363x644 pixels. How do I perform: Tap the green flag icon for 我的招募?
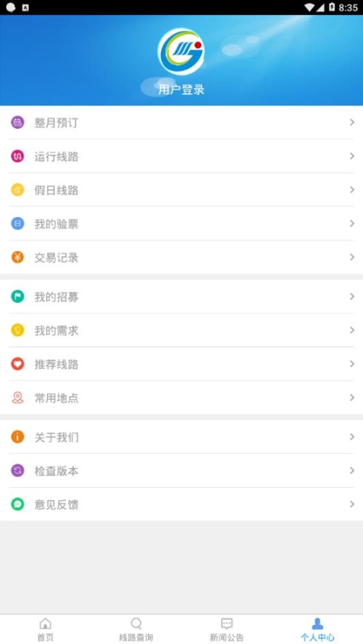point(17,297)
